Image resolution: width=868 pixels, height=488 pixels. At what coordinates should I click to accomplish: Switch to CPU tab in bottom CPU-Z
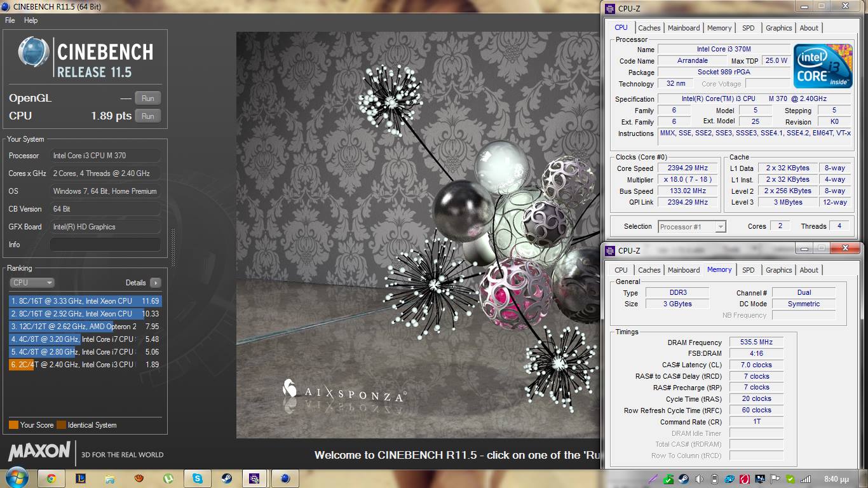tap(621, 270)
